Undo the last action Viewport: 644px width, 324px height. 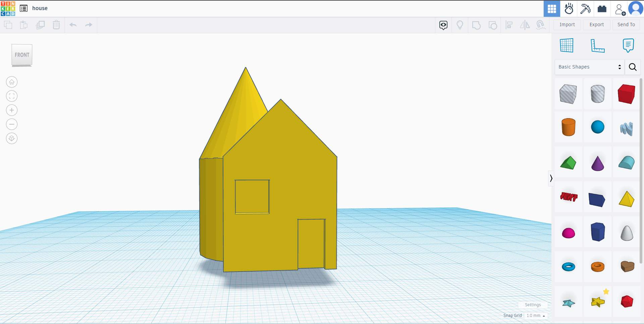(73, 25)
